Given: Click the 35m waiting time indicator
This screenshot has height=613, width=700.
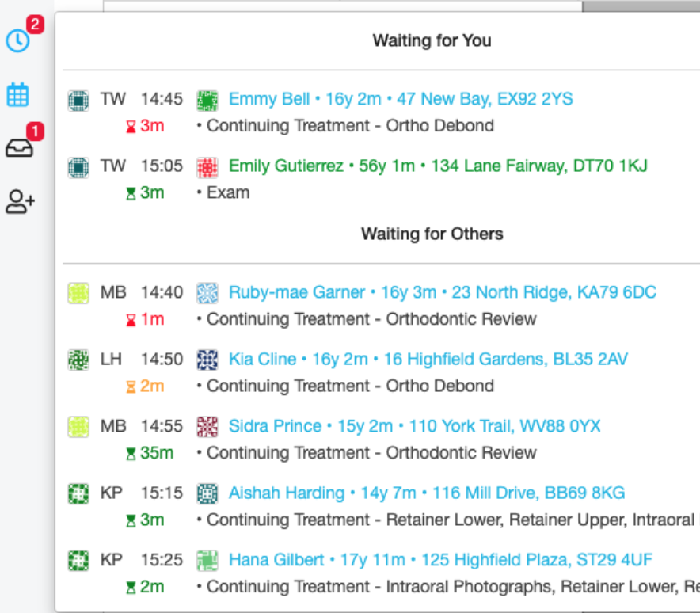Looking at the screenshot, I should (149, 453).
